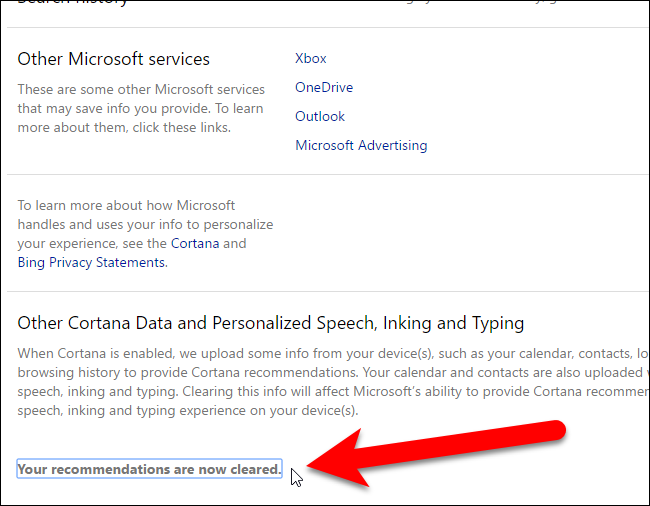Click the cut-off 'Search History' heading at top
The width and height of the screenshot is (650, 506).
pyautogui.click(x=72, y=3)
